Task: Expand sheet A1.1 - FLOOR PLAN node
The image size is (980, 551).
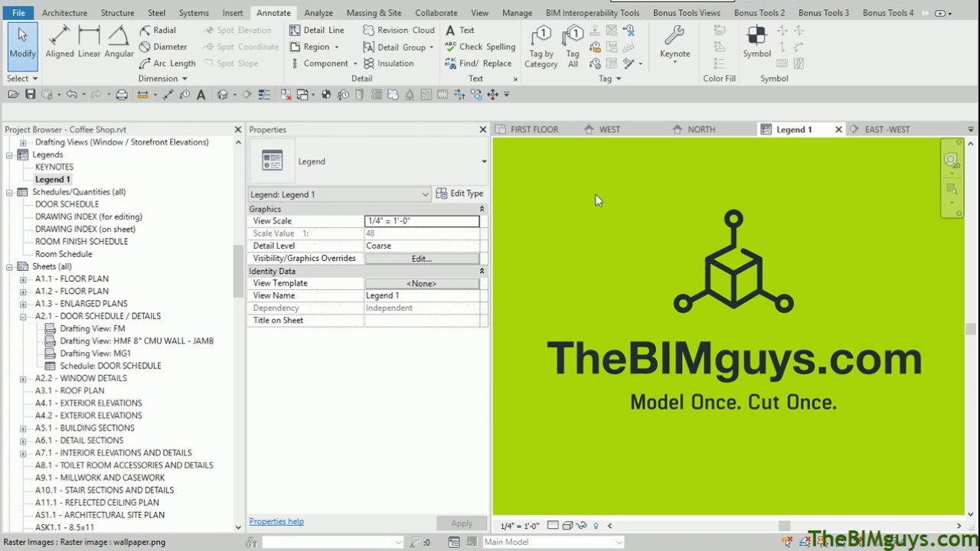Action: click(23, 279)
